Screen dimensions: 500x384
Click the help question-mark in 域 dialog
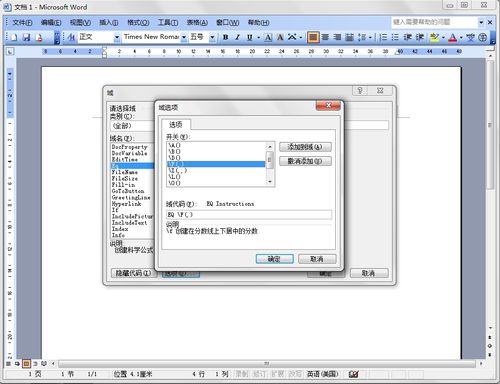tap(360, 90)
